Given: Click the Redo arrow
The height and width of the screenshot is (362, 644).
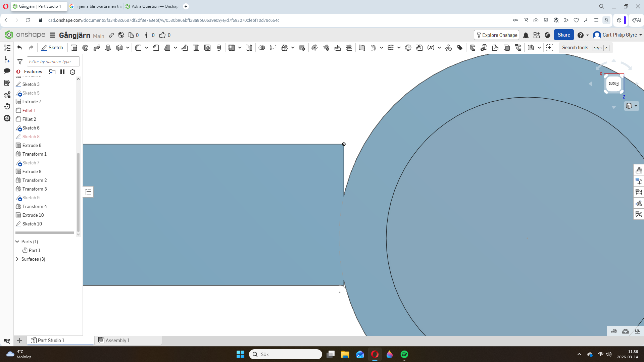Looking at the screenshot, I should [x=31, y=48].
